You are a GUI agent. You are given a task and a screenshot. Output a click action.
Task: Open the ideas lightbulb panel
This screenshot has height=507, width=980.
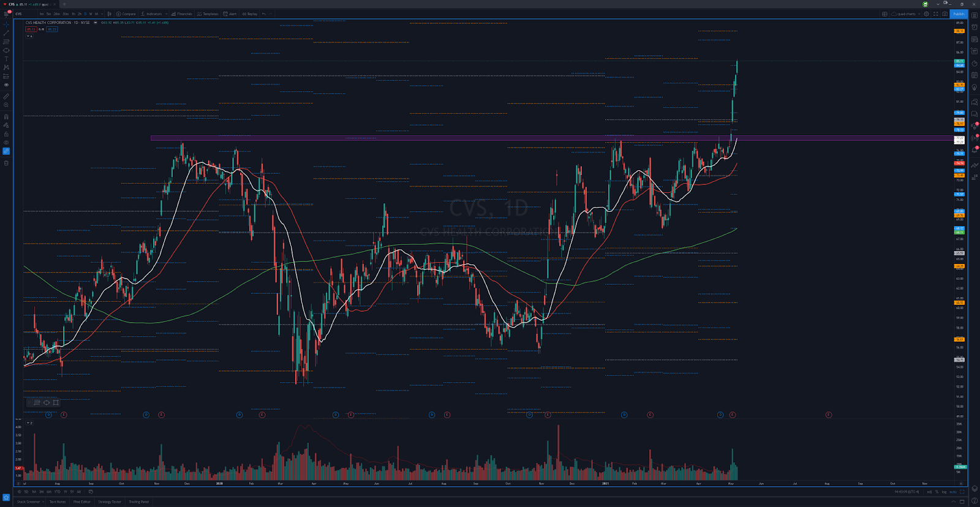(x=974, y=88)
